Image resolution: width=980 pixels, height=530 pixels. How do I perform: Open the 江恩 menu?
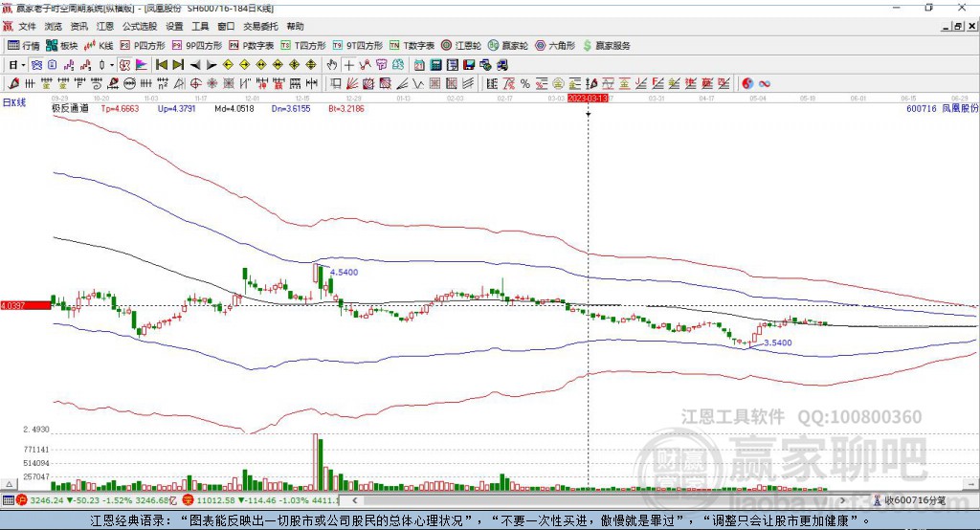coord(105,26)
